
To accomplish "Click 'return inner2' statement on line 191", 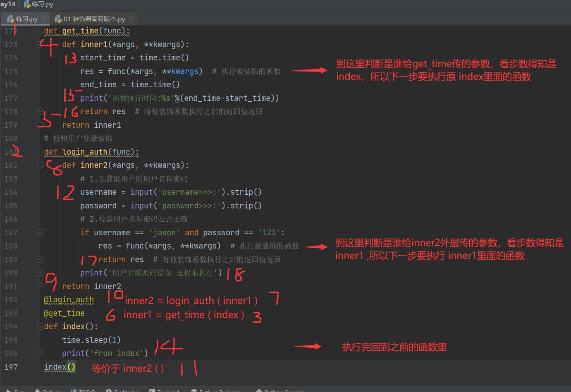I will (x=91, y=286).
